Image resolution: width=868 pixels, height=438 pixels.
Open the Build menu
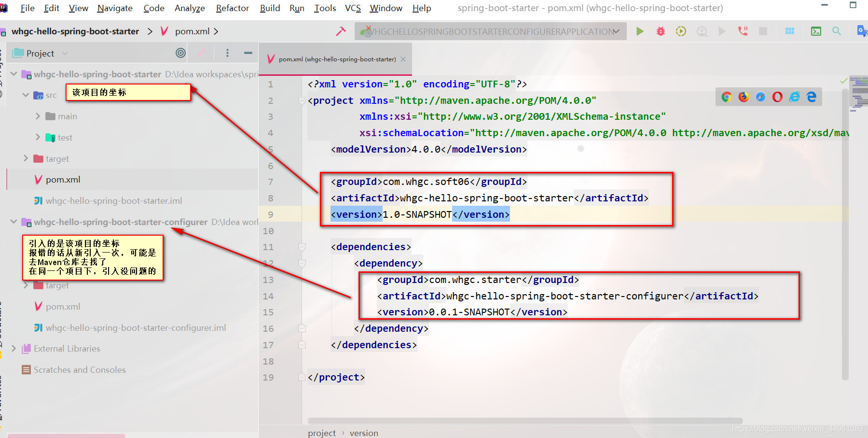[x=270, y=8]
